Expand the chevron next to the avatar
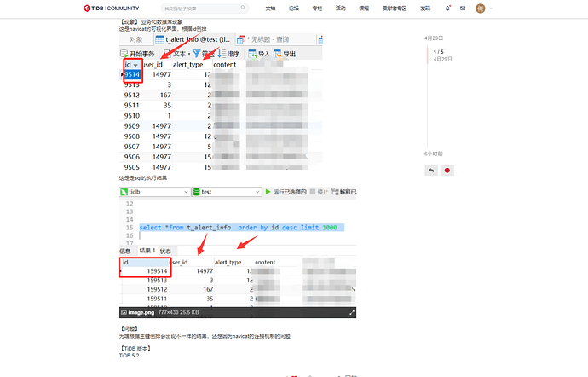 point(491,9)
